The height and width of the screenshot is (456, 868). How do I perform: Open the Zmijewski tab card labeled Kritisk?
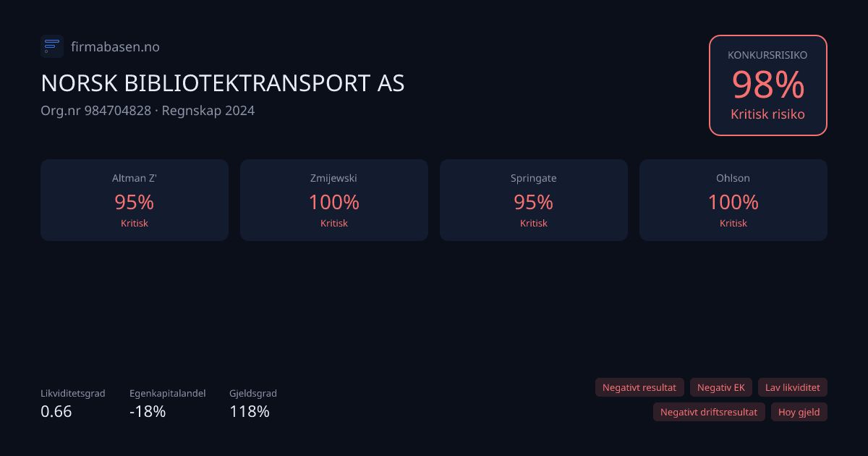click(x=333, y=223)
